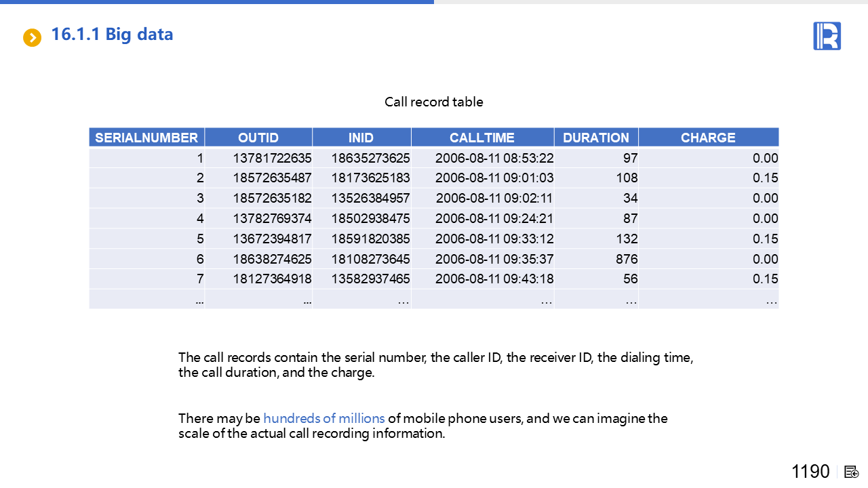Click the orange arrow icon beside the title
This screenshot has width=868, height=488.
pyautogui.click(x=32, y=37)
